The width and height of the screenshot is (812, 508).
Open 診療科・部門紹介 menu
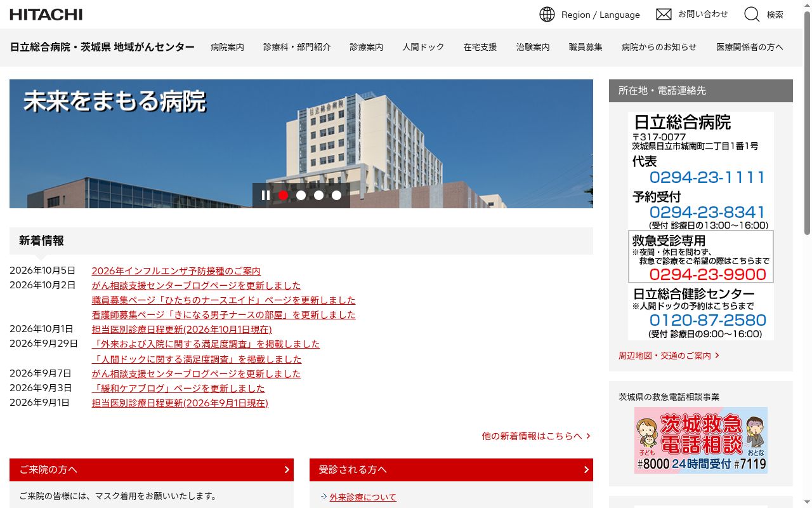(297, 47)
